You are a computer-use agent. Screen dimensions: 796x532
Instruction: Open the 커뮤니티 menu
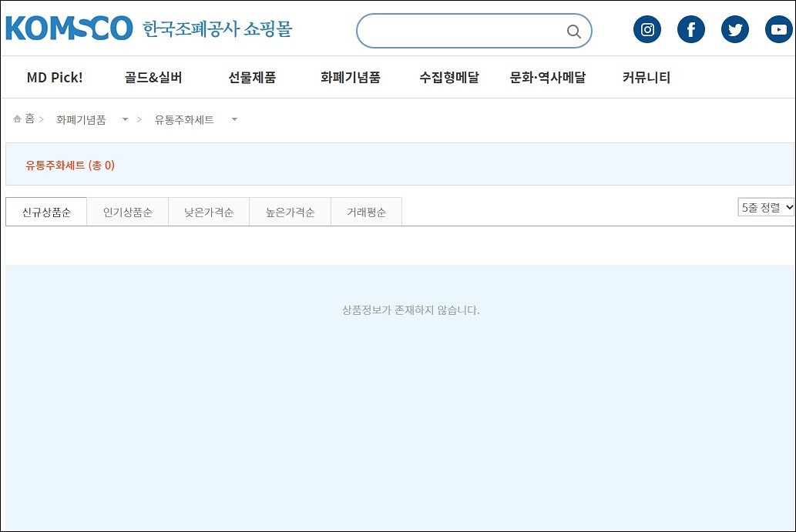point(647,78)
